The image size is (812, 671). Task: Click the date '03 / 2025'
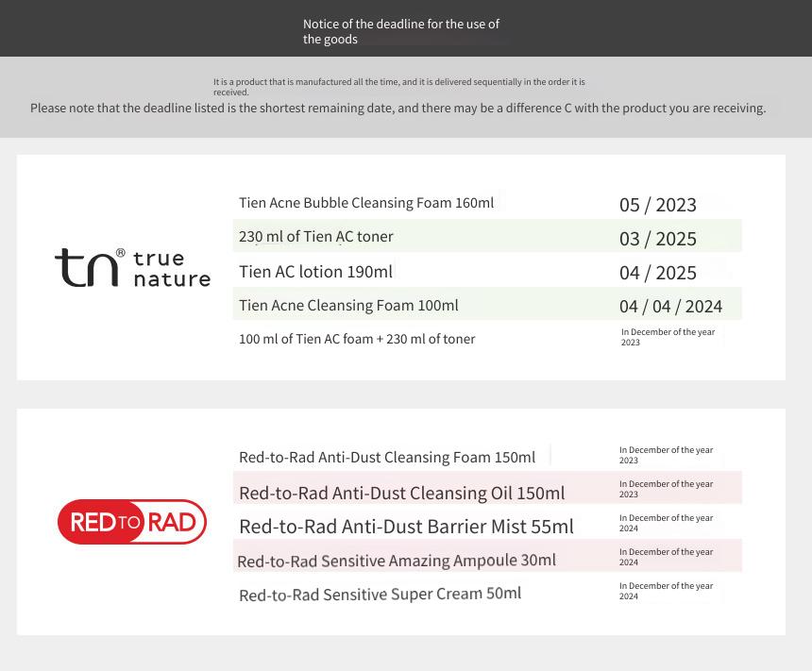(658, 239)
